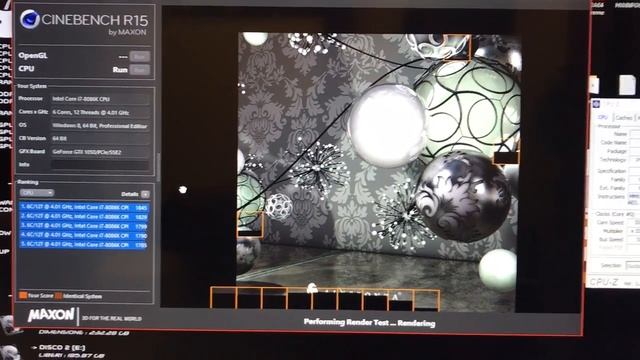Viewport: 640px width, 360px height.
Task: Click the white document desktop icon
Action: coord(627,85)
